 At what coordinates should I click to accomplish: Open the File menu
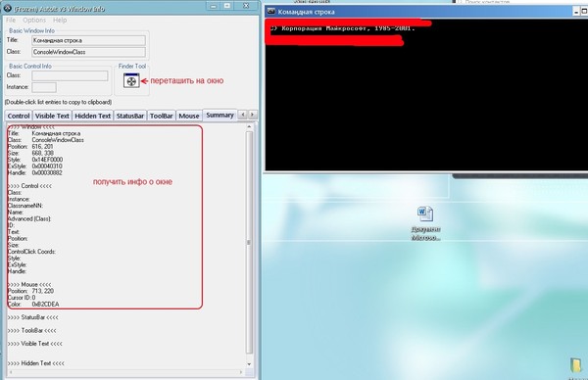11,20
